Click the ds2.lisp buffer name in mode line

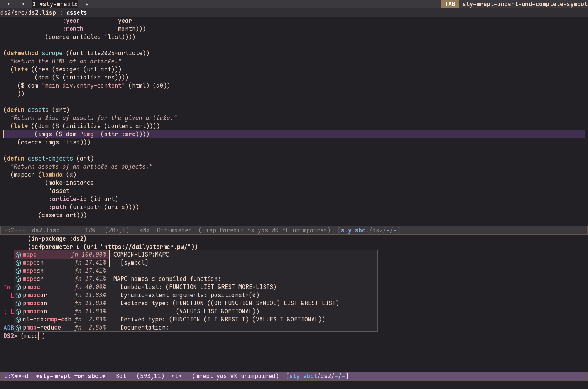pos(46,230)
